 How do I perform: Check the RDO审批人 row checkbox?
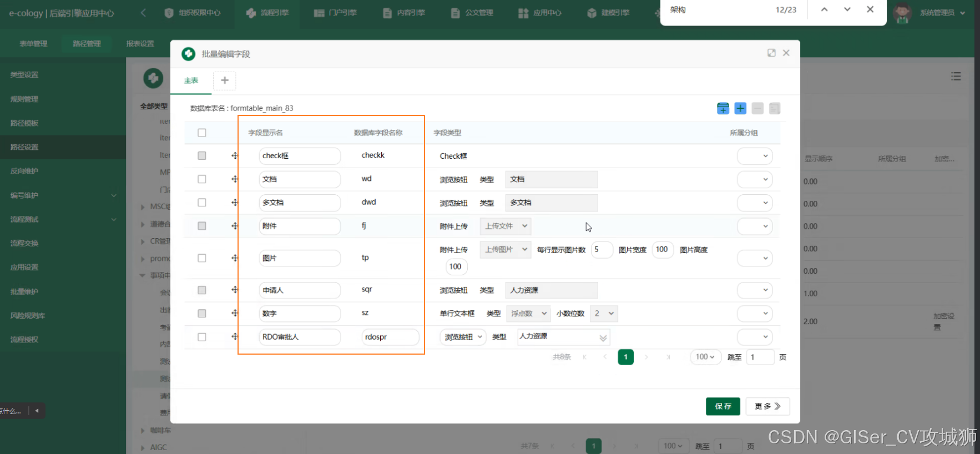pyautogui.click(x=202, y=337)
